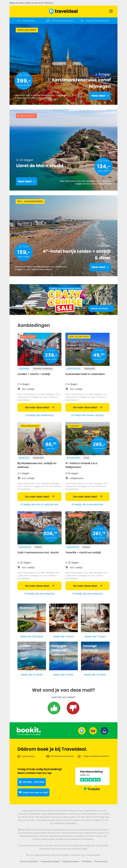Click the Bookit logo
Screen dimensions: 127x868
(x=29, y=730)
